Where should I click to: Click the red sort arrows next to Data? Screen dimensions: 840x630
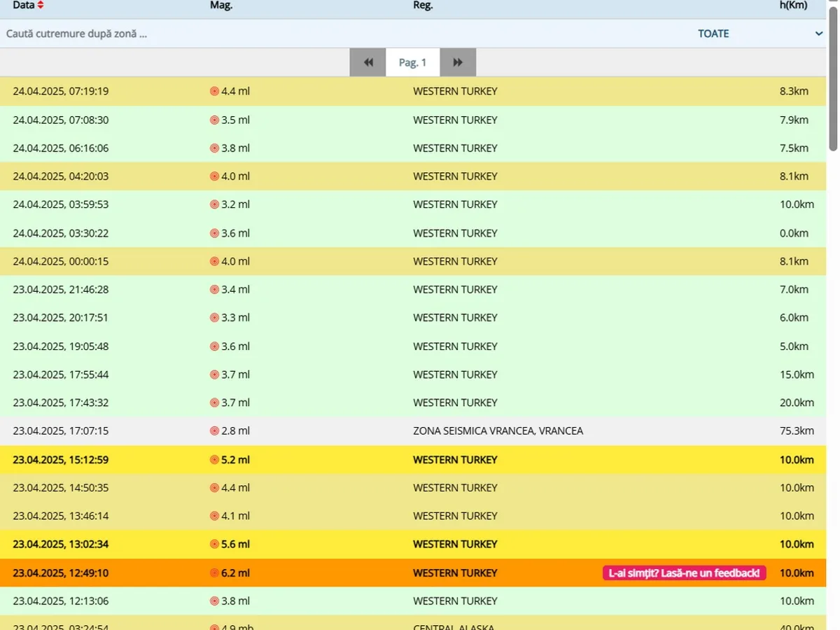41,6
